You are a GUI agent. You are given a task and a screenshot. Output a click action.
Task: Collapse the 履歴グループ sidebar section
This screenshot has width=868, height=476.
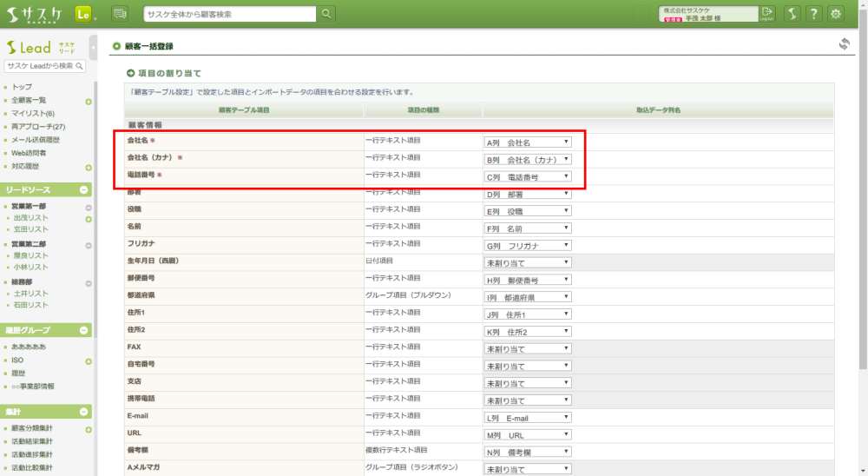pyautogui.click(x=83, y=330)
